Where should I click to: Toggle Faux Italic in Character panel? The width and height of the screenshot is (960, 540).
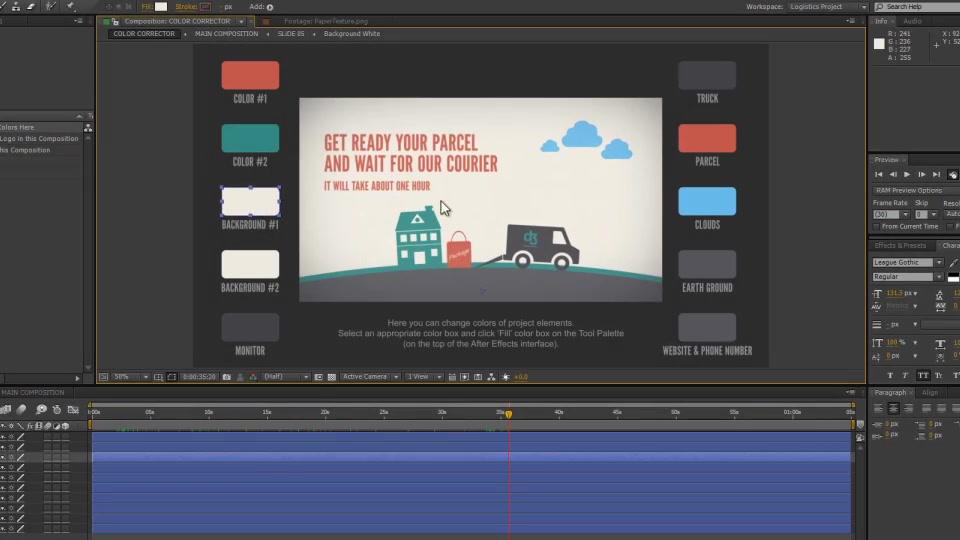click(x=906, y=375)
